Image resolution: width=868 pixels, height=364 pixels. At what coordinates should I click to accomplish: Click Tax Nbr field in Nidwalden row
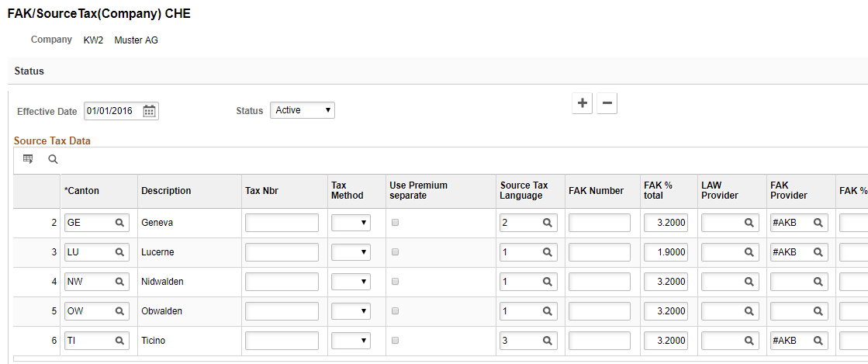click(x=282, y=282)
